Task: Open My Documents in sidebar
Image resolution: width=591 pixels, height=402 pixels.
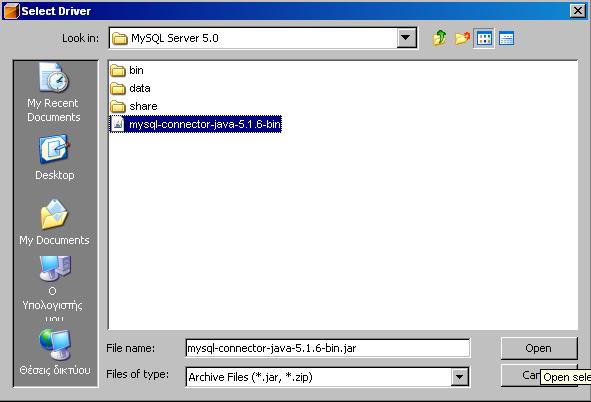Action: click(54, 222)
